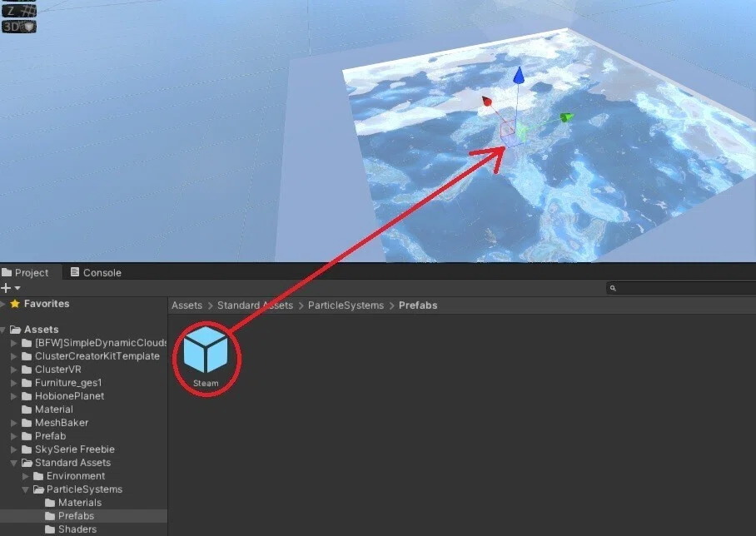The height and width of the screenshot is (536, 756).
Task: Click the blue Z-axis gizmo arrow
Action: click(x=519, y=76)
